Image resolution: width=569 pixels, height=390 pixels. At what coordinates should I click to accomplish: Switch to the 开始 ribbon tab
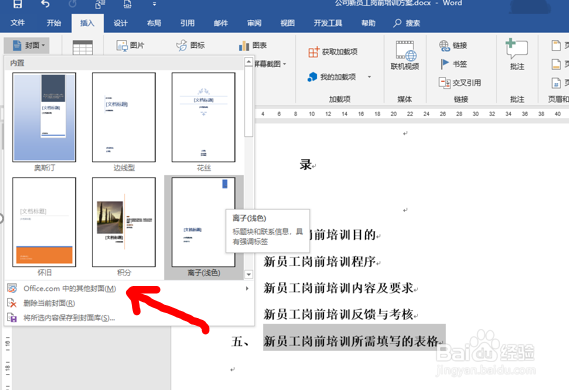coord(54,23)
